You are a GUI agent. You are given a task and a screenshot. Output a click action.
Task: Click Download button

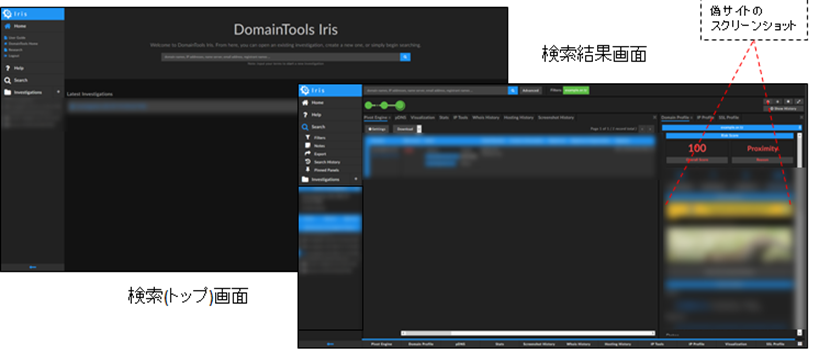click(x=405, y=129)
